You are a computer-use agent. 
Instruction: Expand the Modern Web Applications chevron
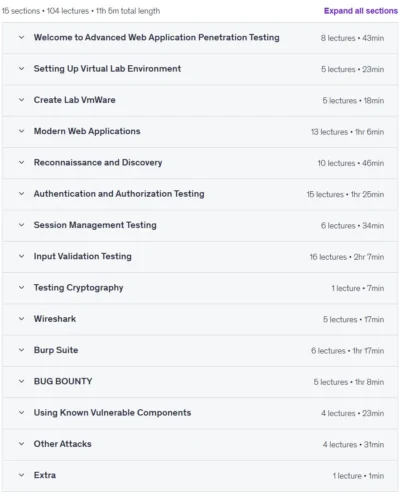pyautogui.click(x=21, y=131)
